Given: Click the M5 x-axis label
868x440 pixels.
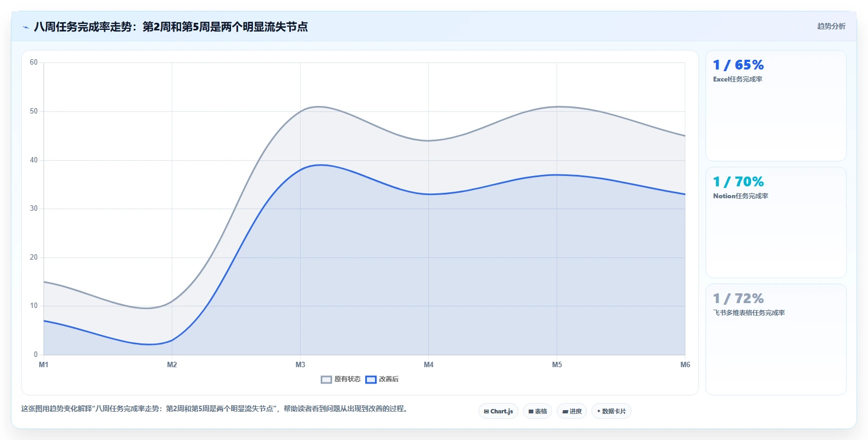Looking at the screenshot, I should (x=557, y=364).
